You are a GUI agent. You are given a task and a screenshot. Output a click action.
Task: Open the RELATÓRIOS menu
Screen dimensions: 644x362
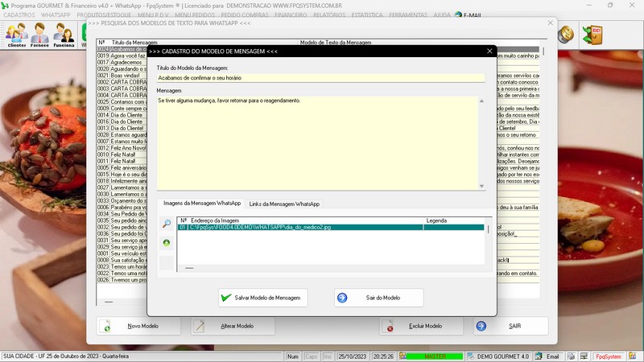(x=329, y=15)
